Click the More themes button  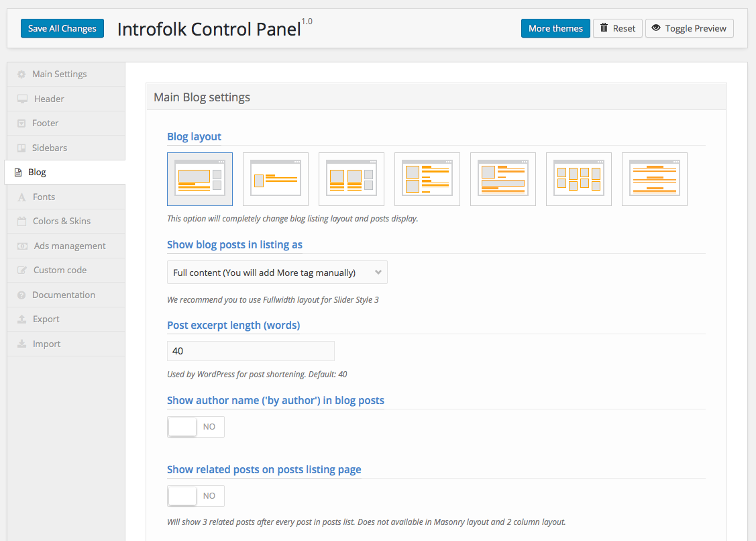(555, 28)
